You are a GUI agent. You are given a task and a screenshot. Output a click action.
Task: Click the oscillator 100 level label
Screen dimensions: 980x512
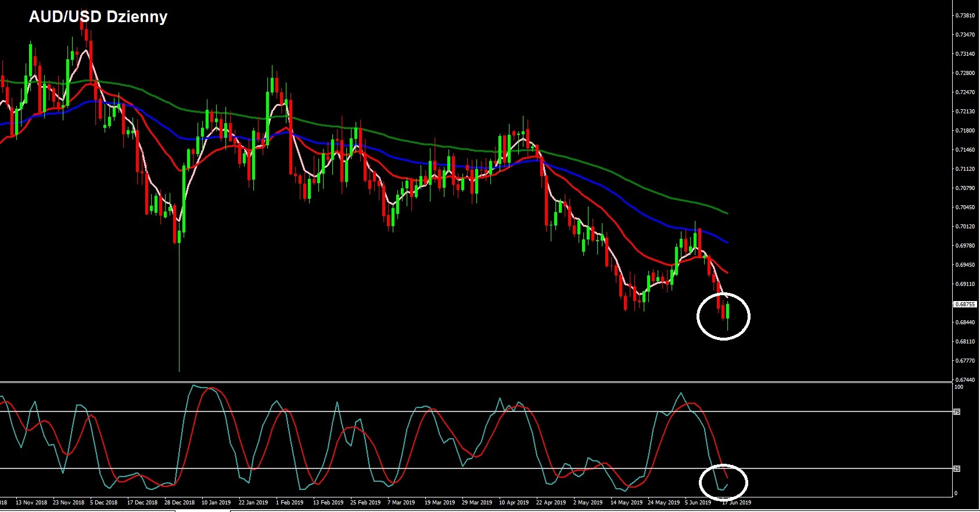959,387
